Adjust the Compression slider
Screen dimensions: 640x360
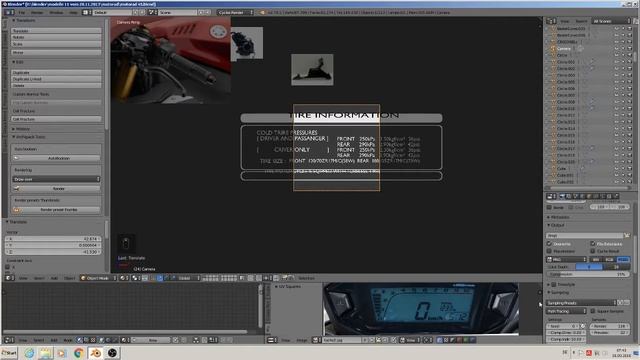tap(588, 274)
